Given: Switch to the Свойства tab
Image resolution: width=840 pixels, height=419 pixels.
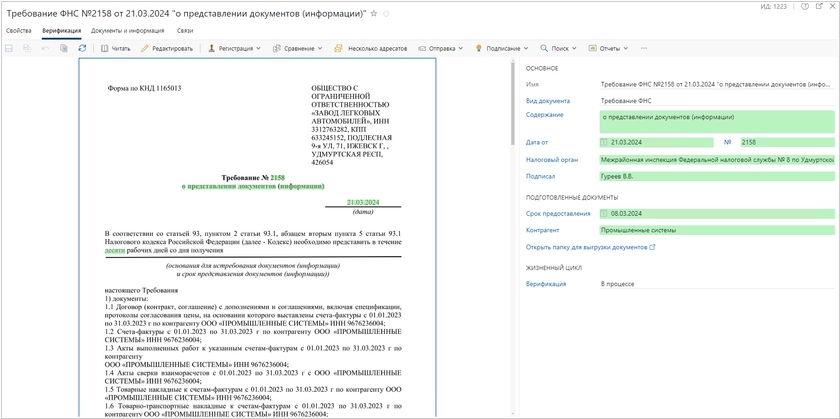Looking at the screenshot, I should coord(19,31).
